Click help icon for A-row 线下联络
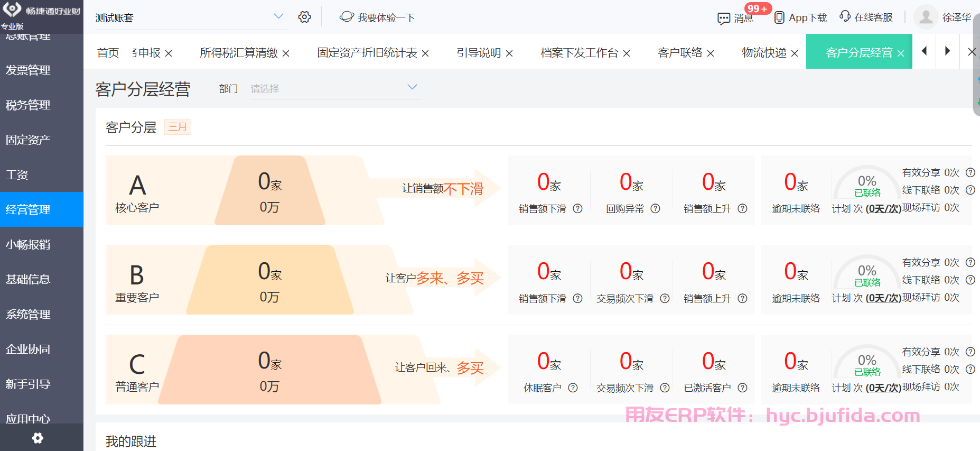This screenshot has width=980, height=451. (x=970, y=190)
